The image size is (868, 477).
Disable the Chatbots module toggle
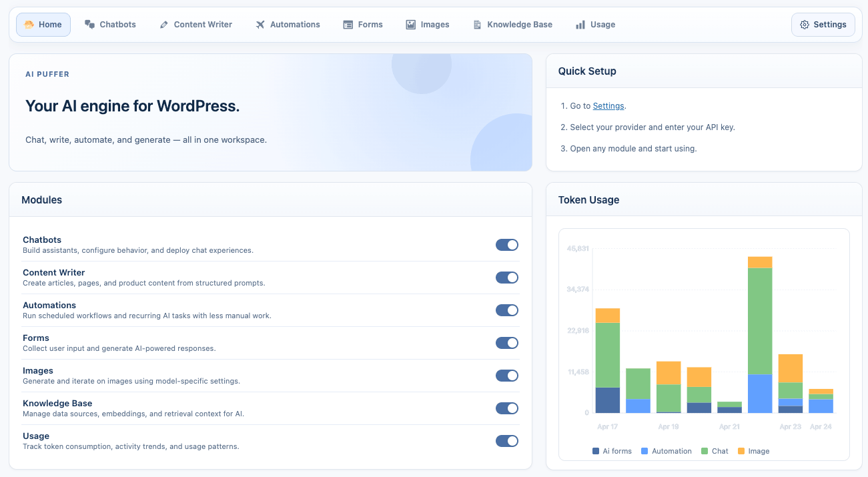coord(507,245)
